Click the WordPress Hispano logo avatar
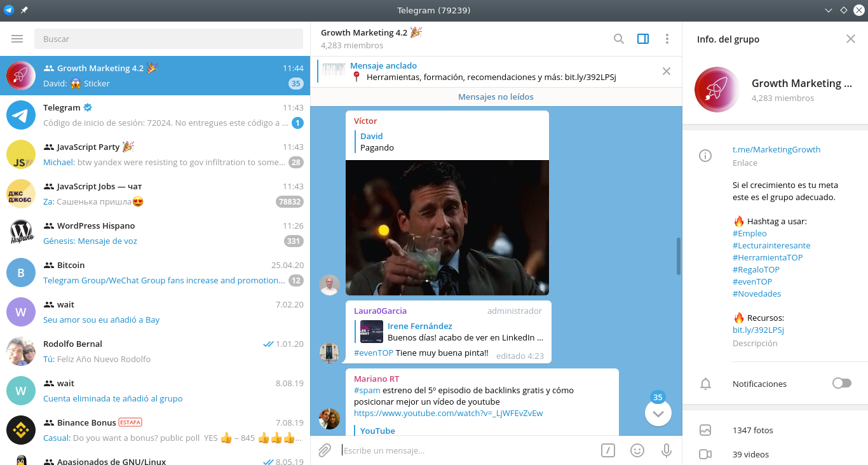 click(x=21, y=233)
